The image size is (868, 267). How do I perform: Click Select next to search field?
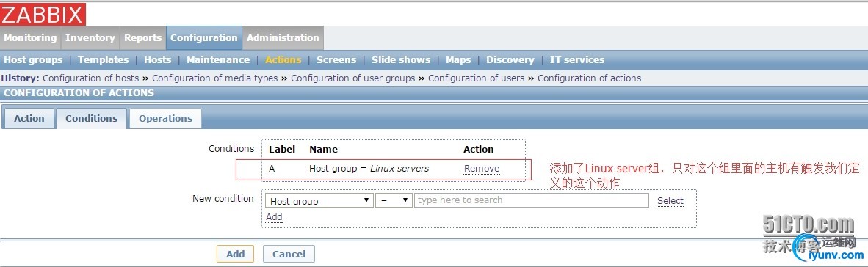coord(670,201)
